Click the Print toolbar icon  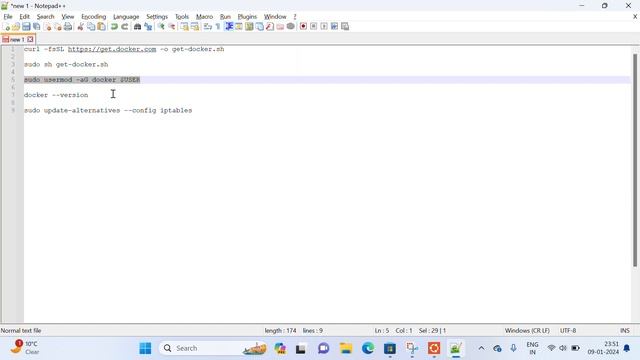(x=68, y=27)
